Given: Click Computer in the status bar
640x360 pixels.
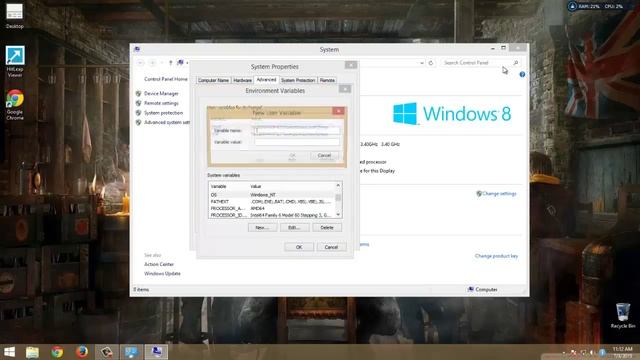Looking at the screenshot, I should click(x=482, y=289).
